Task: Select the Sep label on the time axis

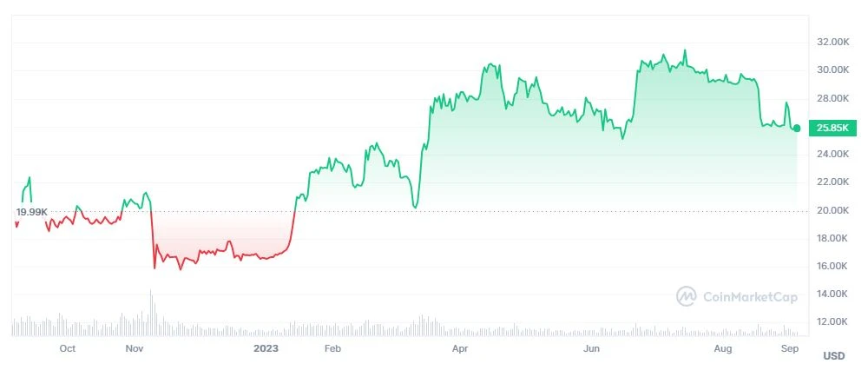Action: [789, 348]
